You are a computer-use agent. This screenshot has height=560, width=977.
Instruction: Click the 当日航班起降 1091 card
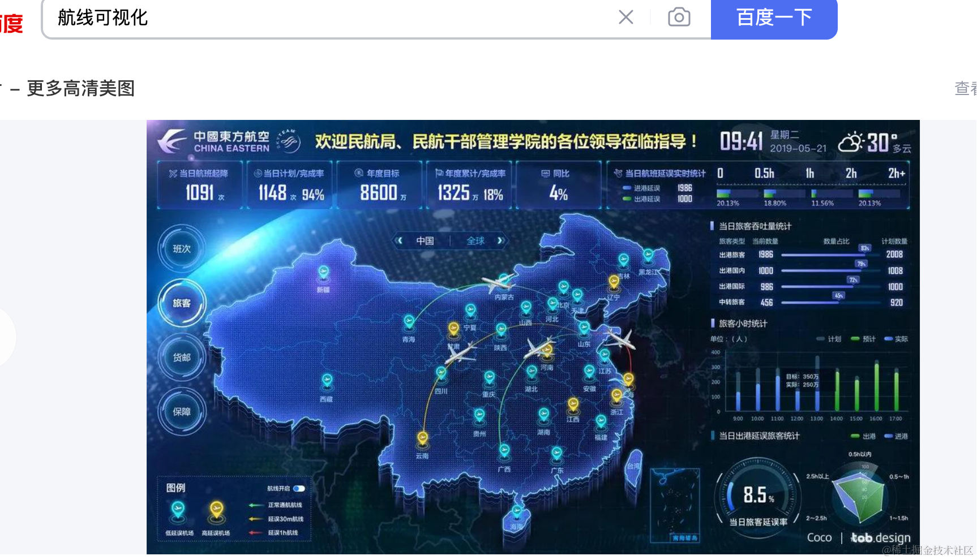pyautogui.click(x=200, y=185)
